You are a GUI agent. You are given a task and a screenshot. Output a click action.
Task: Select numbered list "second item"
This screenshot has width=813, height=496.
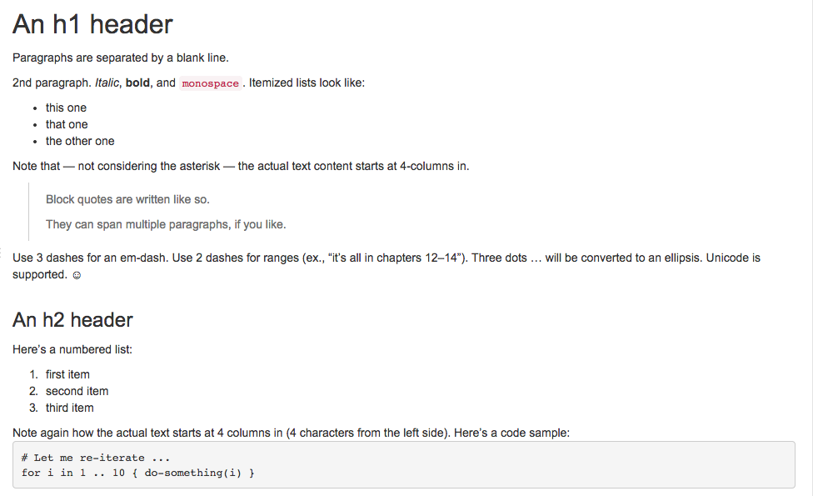point(76,391)
